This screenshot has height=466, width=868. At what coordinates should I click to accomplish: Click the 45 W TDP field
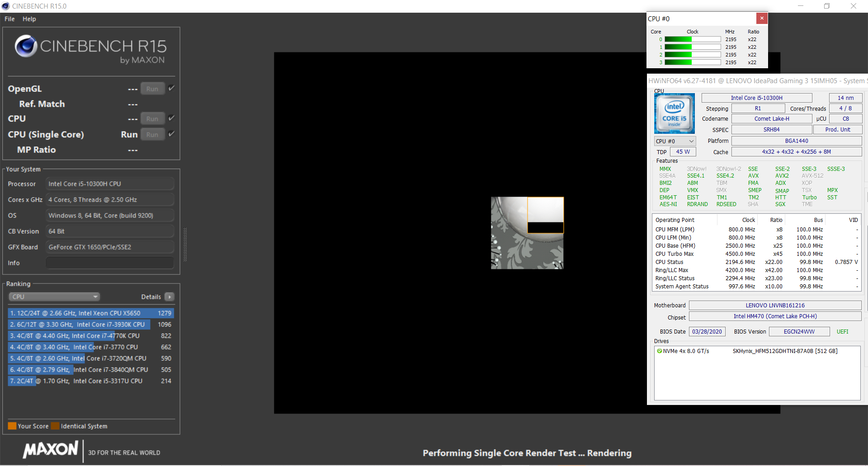pyautogui.click(x=683, y=152)
